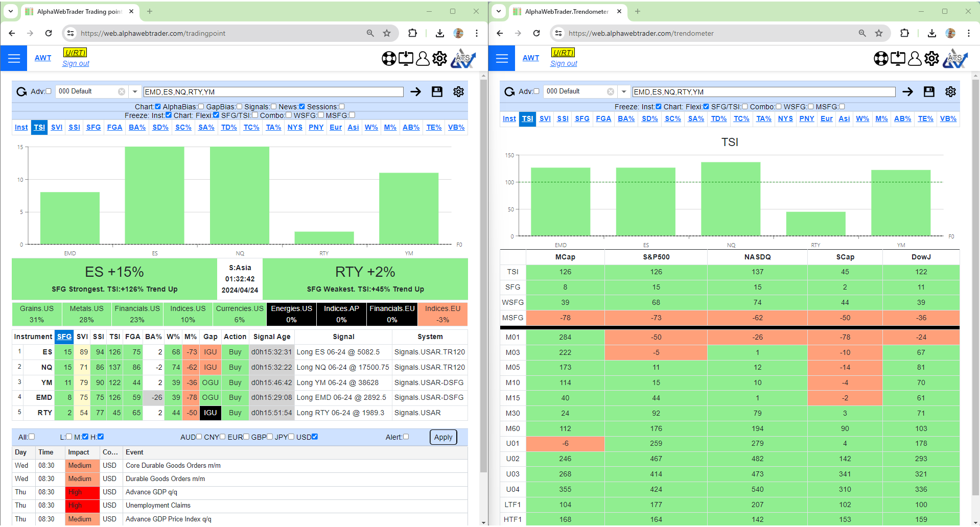This screenshot has height=527, width=980.
Task: Click arrow icon to submit symbols in Trading point
Action: (x=415, y=92)
